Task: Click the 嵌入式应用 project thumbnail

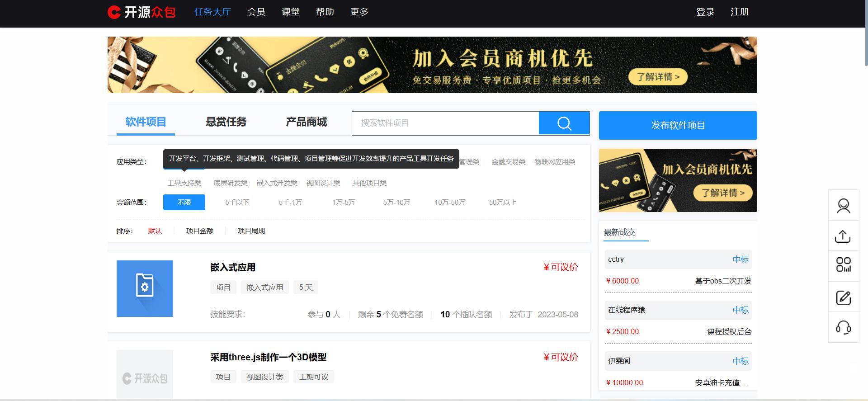Action: [145, 288]
